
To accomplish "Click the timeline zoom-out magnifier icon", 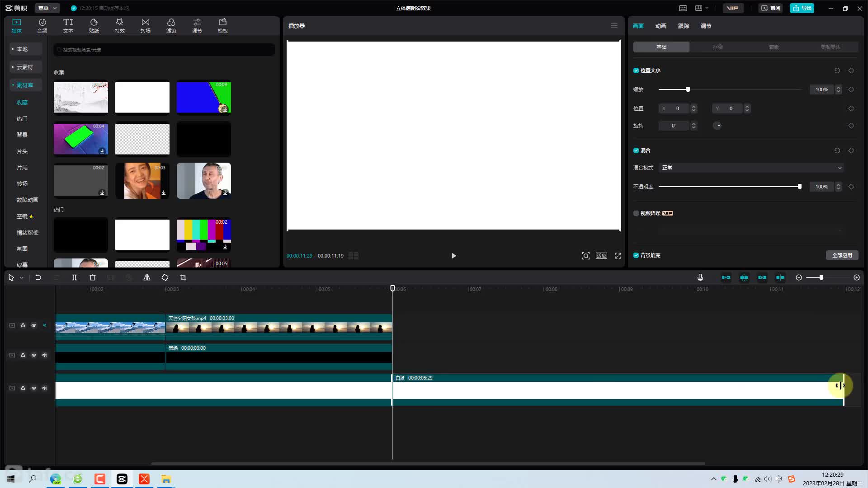I will pos(799,277).
